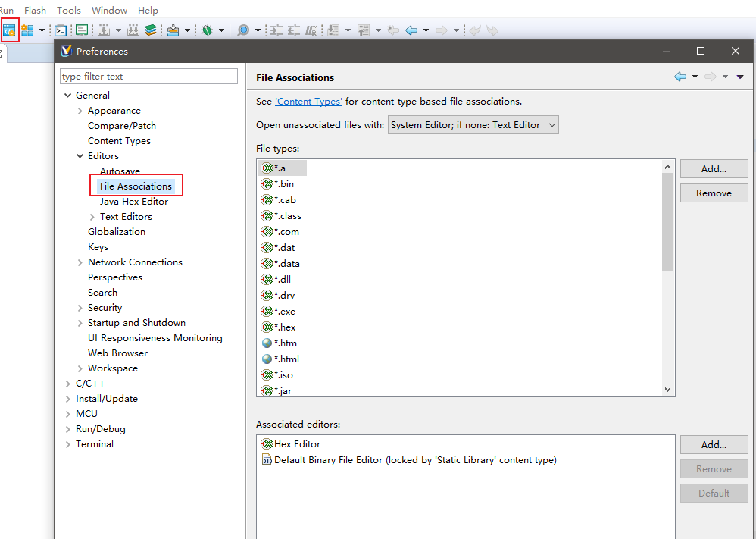This screenshot has height=539, width=756.
Task: Open Preferences from the main toolbar icon
Action: point(8,30)
